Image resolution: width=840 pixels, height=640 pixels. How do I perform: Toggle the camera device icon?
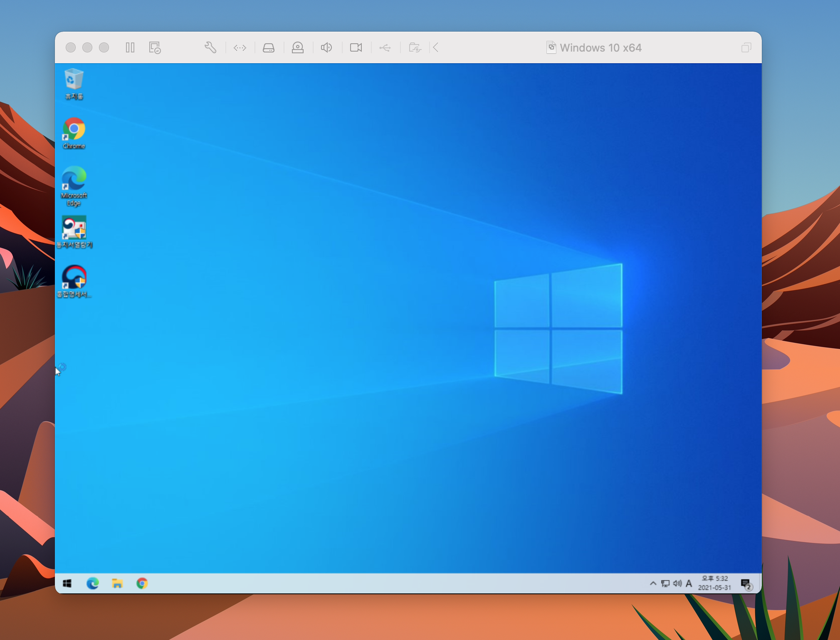(356, 48)
